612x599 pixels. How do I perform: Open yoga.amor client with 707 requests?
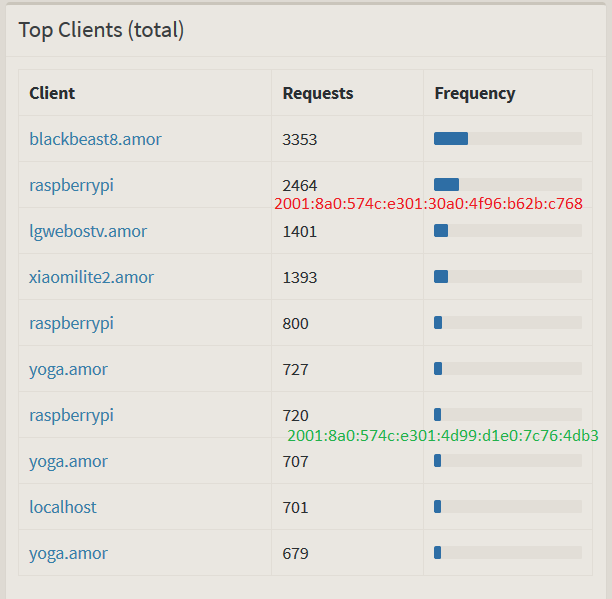pyautogui.click(x=68, y=462)
